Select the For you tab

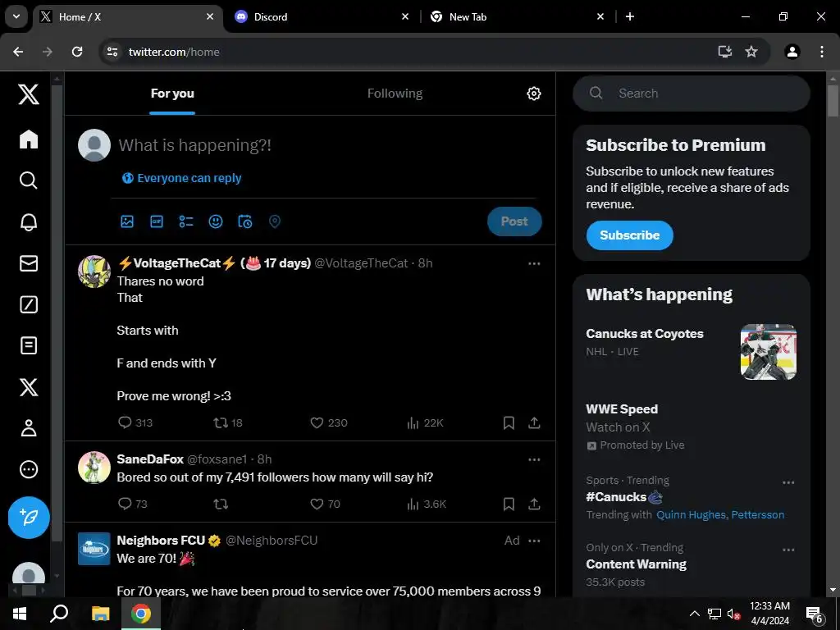click(x=172, y=94)
